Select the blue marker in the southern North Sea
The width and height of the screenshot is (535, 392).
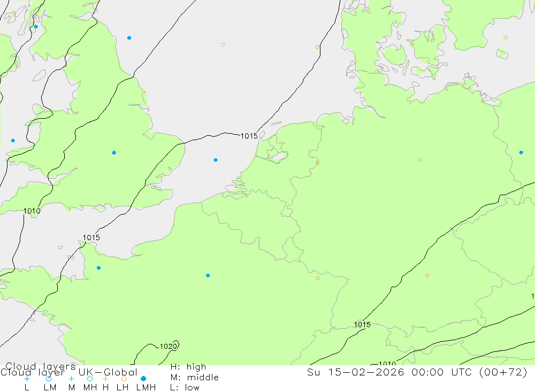(x=216, y=160)
